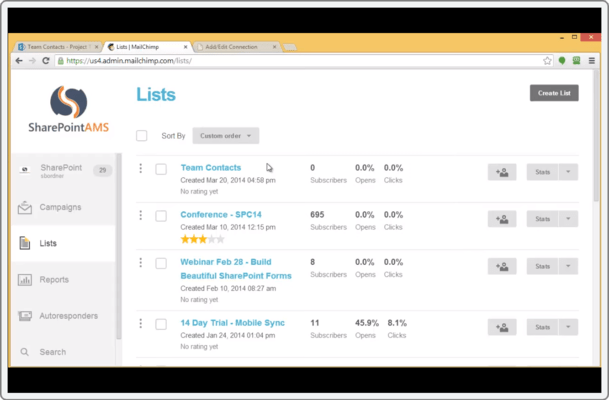Close the Add/Edit Connection tab
The width and height of the screenshot is (609, 400).
click(x=275, y=47)
